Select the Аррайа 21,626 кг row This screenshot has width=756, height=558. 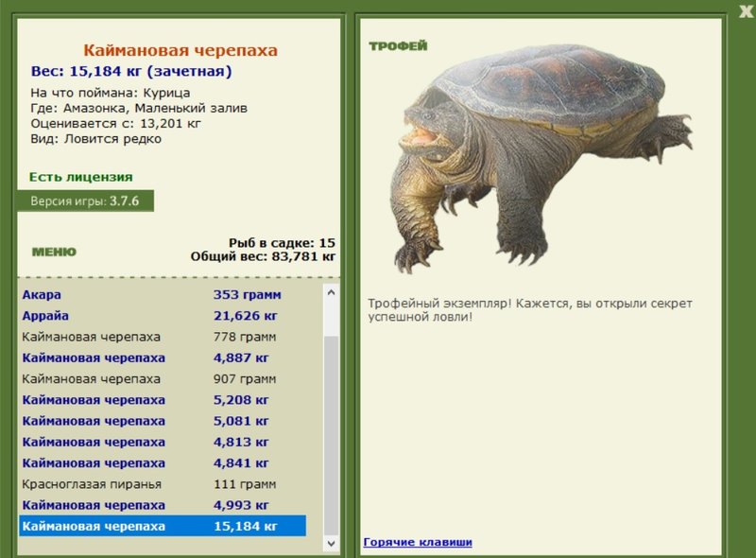click(x=163, y=316)
